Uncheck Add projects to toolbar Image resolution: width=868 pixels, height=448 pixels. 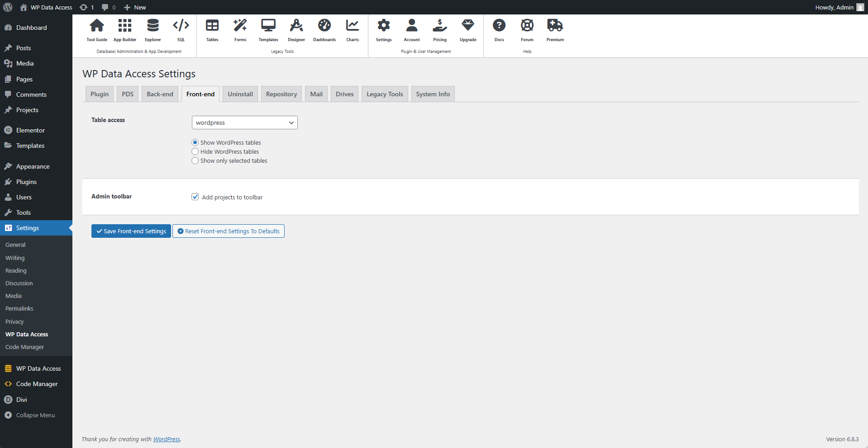coord(195,197)
